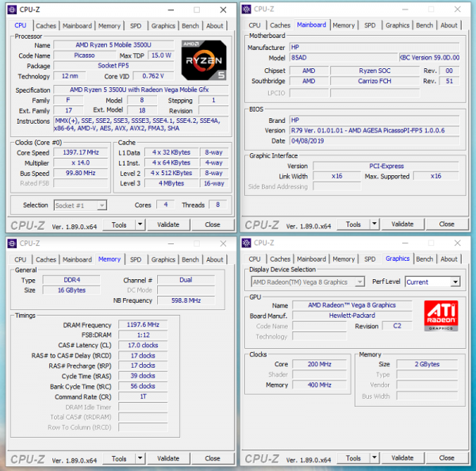Click the Bus Speed value 99.80 MHz

pyautogui.click(x=81, y=173)
